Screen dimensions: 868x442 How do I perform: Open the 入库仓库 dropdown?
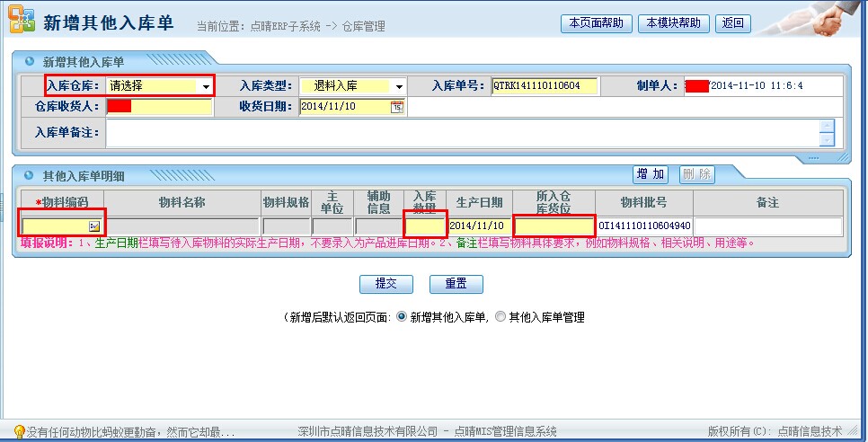pos(206,86)
